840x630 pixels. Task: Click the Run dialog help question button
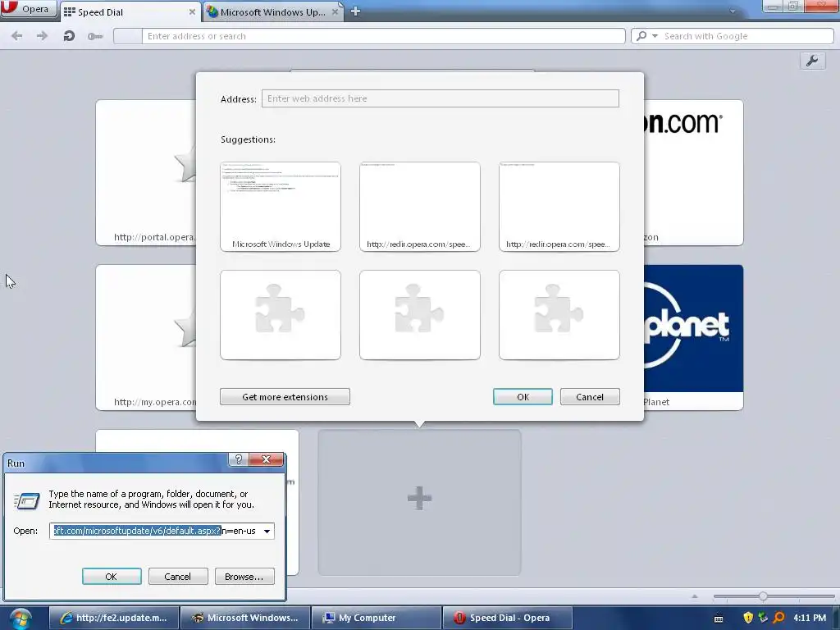[239, 459]
